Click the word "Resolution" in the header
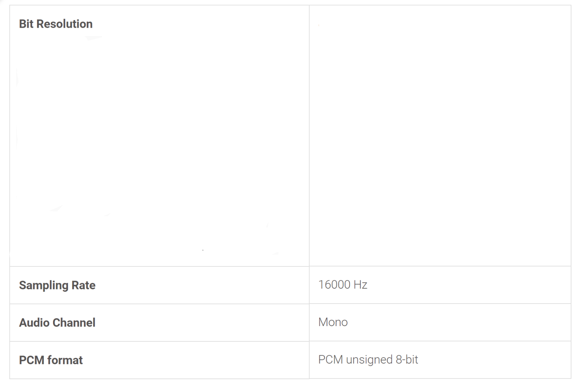Image resolution: width=577 pixels, height=392 pixels. point(64,24)
